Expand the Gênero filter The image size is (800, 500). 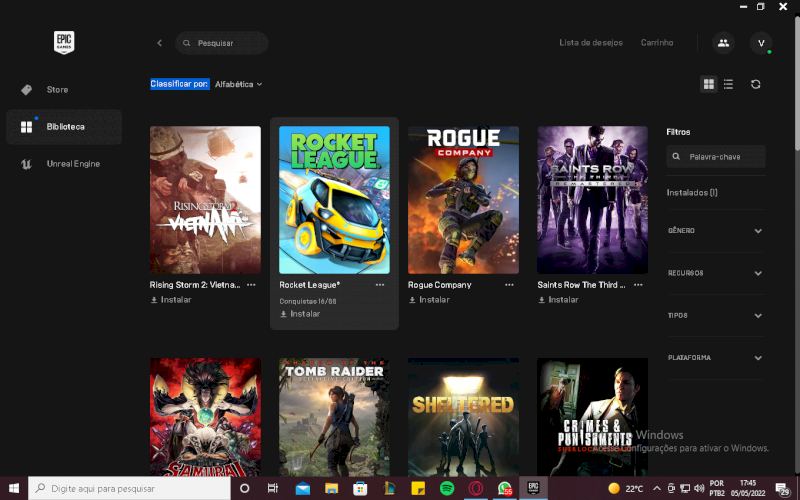715,231
